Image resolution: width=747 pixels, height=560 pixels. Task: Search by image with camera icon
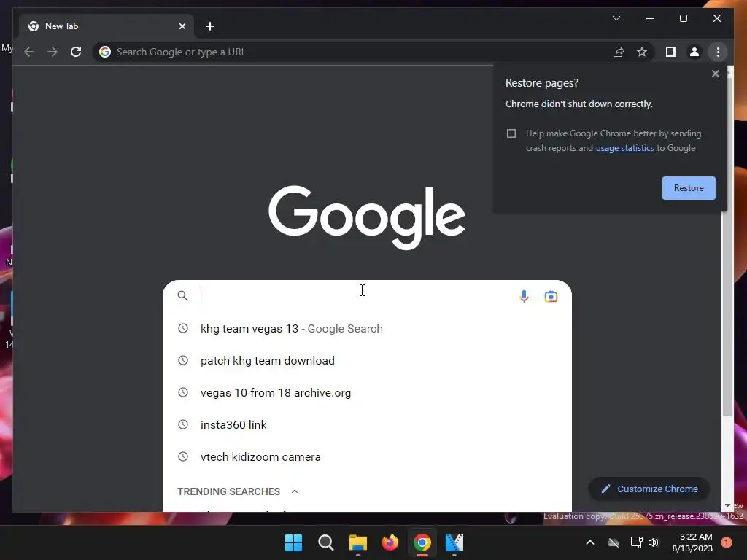tap(551, 296)
